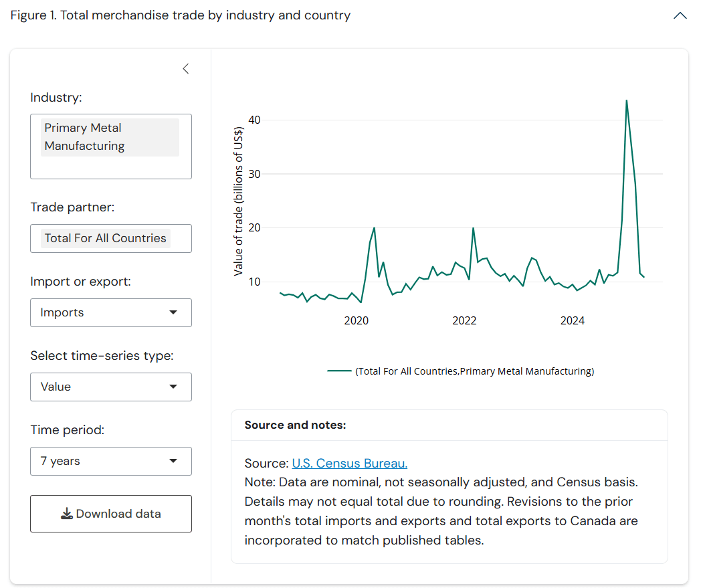701x588 pixels.
Task: Click the Figure 1 title heading
Action: coord(181,15)
